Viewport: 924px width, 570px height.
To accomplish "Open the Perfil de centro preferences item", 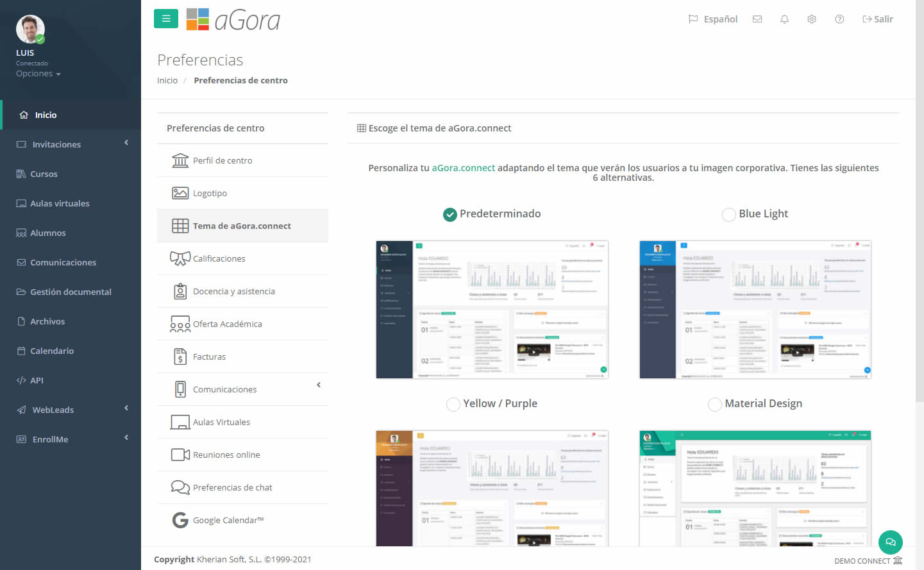I will click(x=242, y=160).
